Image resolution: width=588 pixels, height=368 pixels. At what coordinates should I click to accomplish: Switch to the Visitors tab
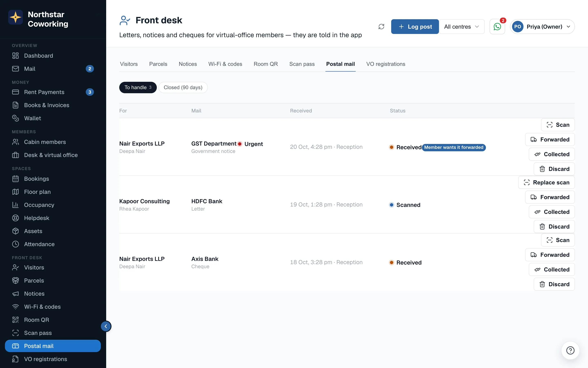click(x=129, y=64)
